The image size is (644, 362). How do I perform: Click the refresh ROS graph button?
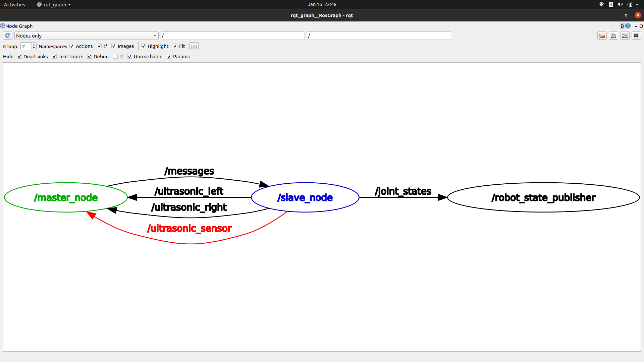point(8,36)
